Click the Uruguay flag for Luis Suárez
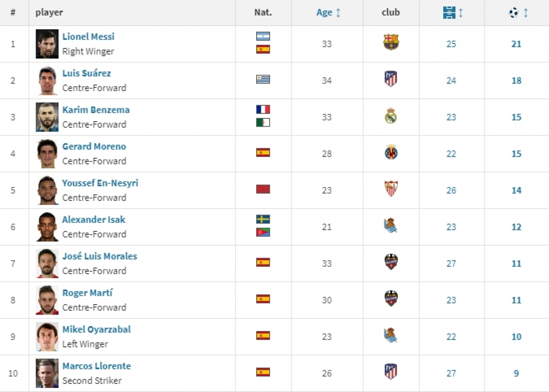The image size is (549, 392). (x=263, y=79)
